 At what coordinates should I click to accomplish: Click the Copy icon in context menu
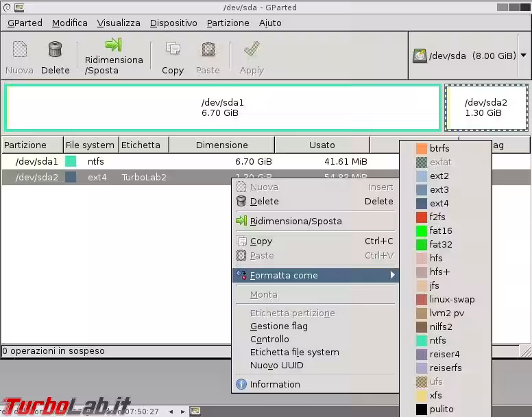click(241, 241)
